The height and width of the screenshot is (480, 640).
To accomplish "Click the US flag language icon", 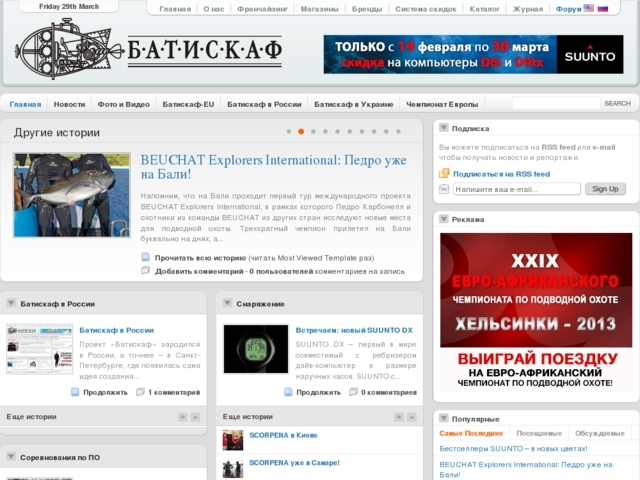I will point(589,8).
